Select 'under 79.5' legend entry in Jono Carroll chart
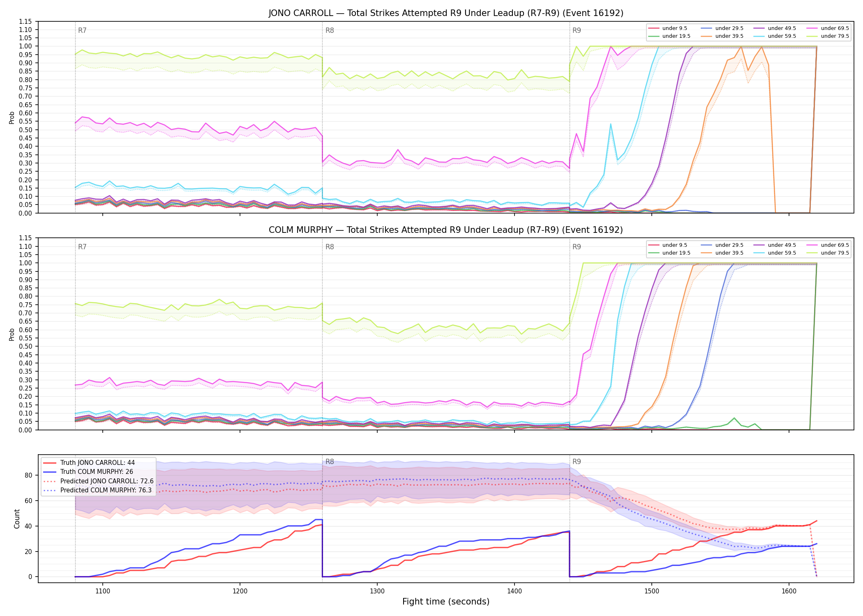Screen dimensions: 863x616 [x=828, y=36]
